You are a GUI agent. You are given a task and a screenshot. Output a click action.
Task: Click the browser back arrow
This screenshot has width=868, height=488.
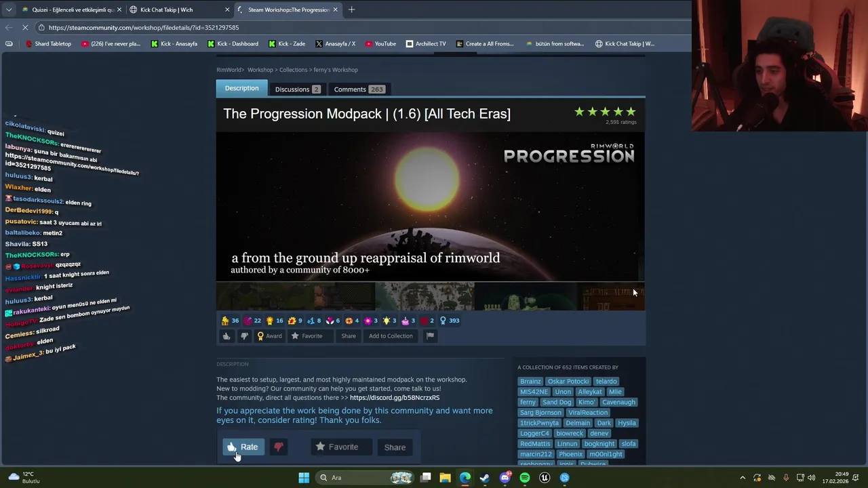(9, 28)
